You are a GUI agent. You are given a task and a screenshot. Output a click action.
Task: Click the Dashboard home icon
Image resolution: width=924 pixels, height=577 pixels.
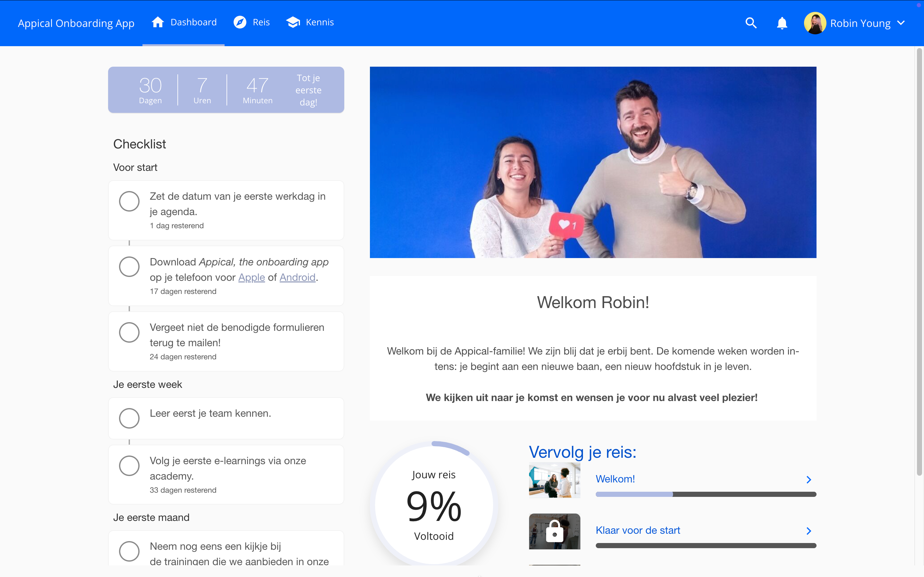158,22
